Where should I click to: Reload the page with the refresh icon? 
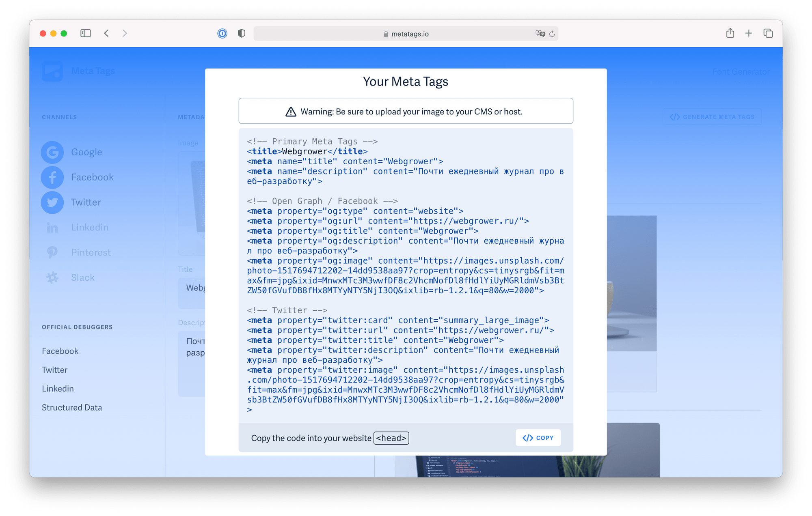point(552,34)
